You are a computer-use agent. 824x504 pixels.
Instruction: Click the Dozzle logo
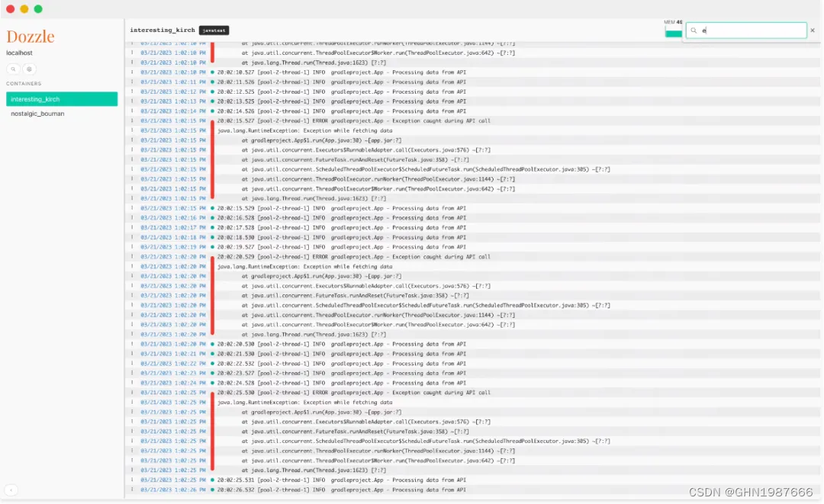pos(30,35)
